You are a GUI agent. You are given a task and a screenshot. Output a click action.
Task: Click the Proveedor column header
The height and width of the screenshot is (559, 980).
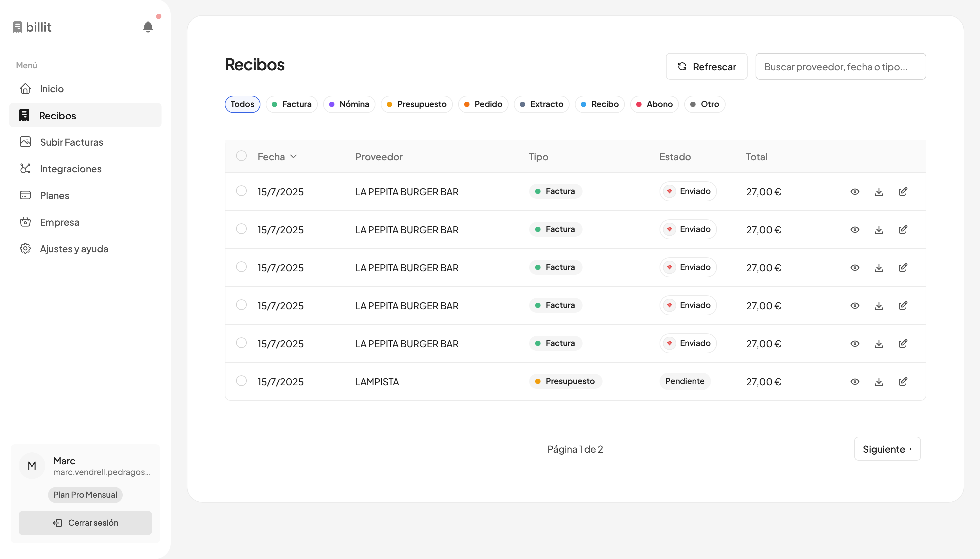[379, 157]
